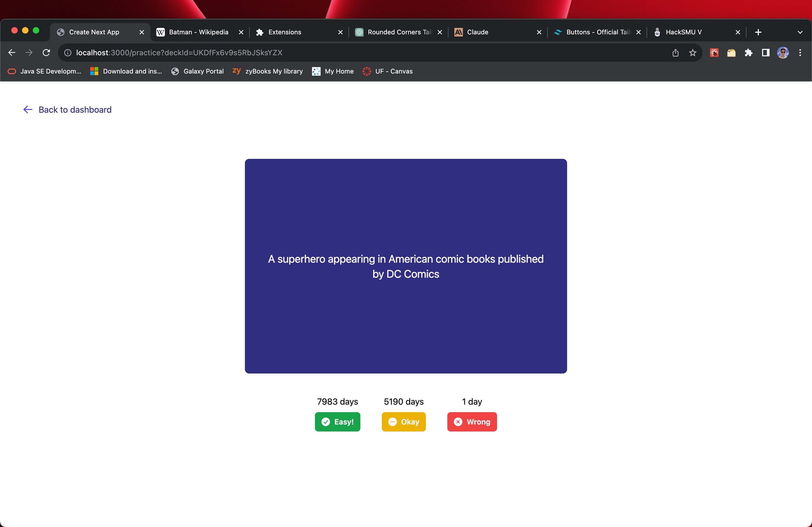Toggle the browser side panel icon
Viewport: 812px width, 527px height.
pyautogui.click(x=765, y=53)
